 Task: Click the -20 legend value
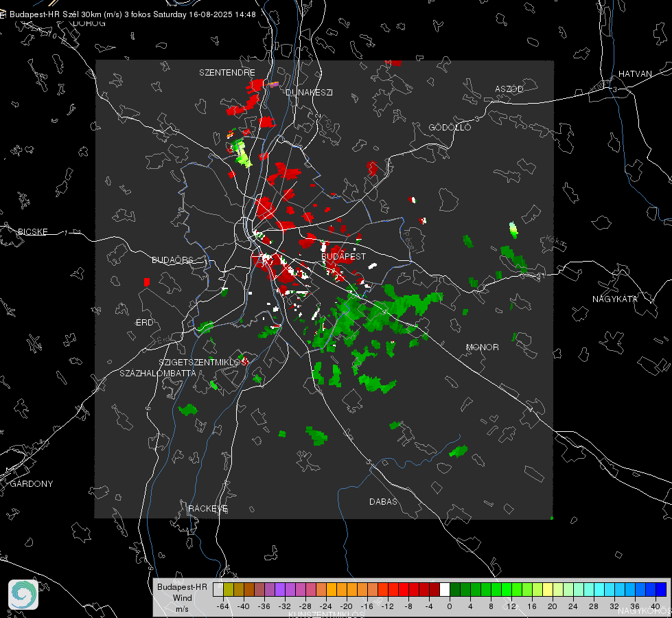click(346, 606)
